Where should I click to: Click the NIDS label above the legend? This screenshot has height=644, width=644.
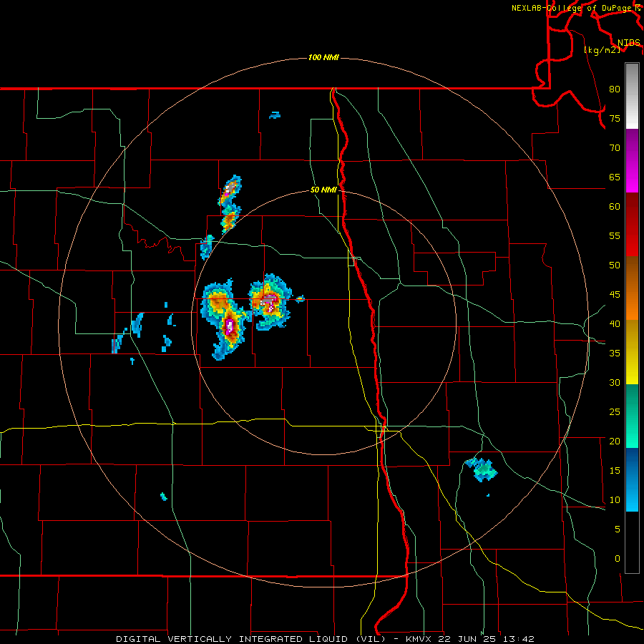[628, 42]
